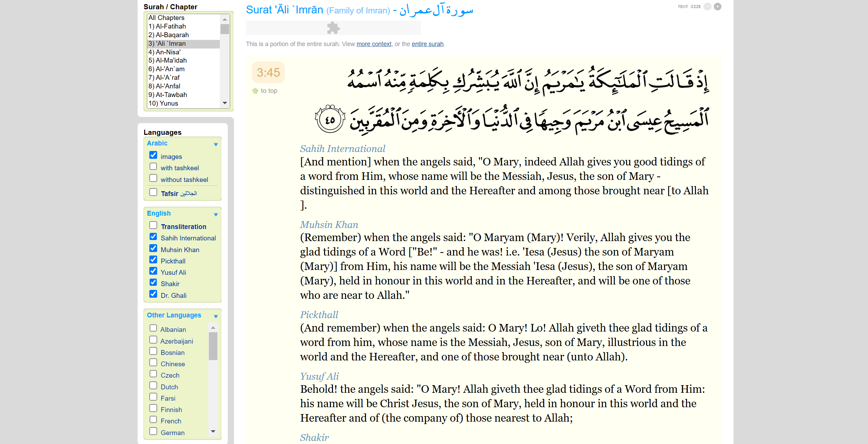Click the plugin puzzle piece icon
Viewport: 868px width, 444px height.
tap(333, 28)
